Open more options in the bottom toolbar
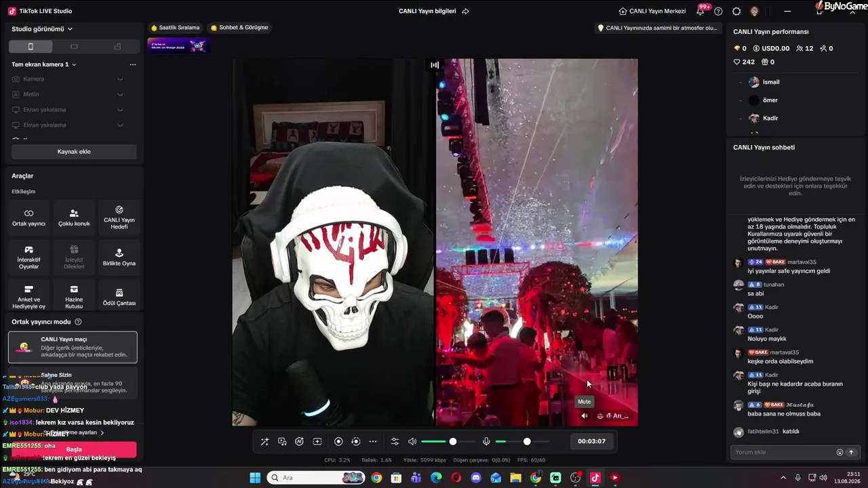Screen dimensions: 868x488 click(x=373, y=441)
